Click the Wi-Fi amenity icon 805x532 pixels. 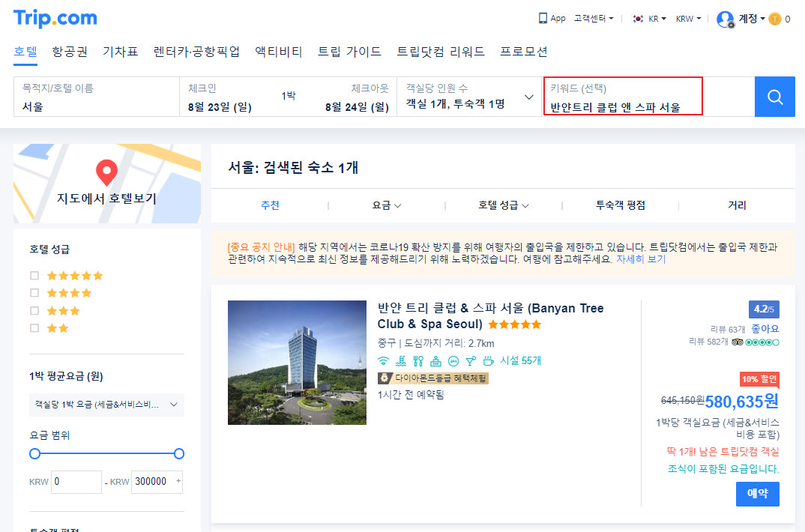[383, 361]
